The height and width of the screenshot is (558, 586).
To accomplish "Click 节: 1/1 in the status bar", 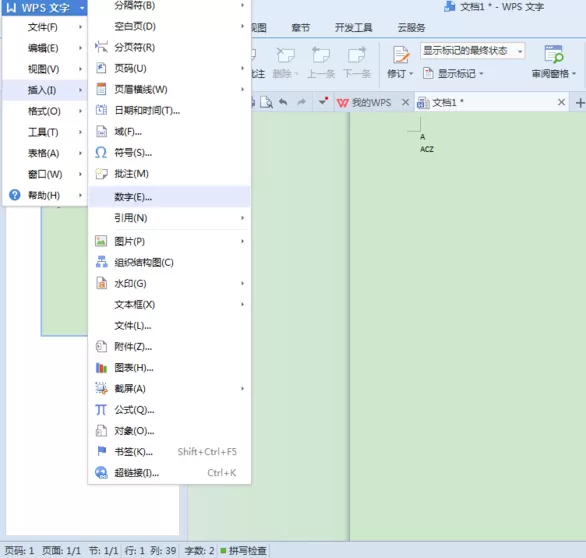I will click(103, 551).
